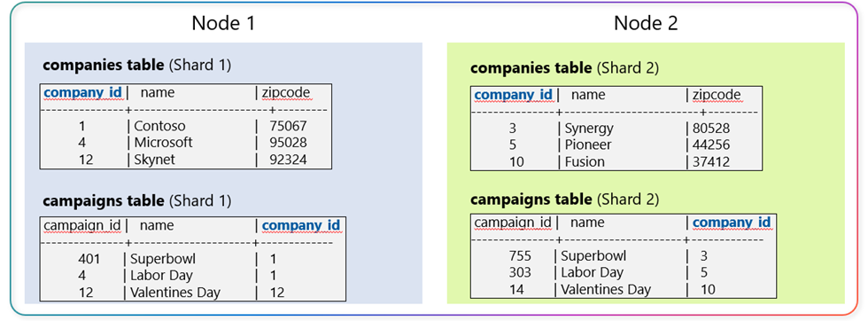868x321 pixels.
Task: Select the Fusion company name
Action: pyautogui.click(x=585, y=162)
